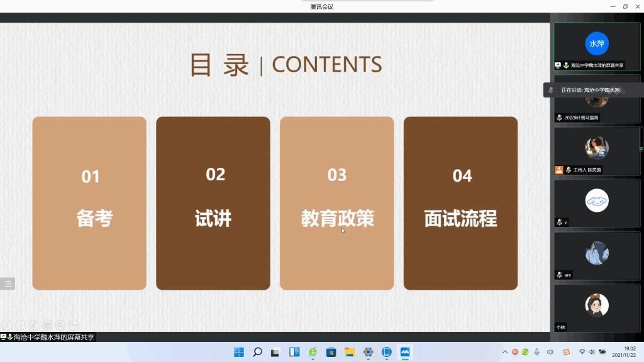Click the participant list scrollbar
Image resolution: width=644 pixels, height=362 pixels.
[641, 138]
